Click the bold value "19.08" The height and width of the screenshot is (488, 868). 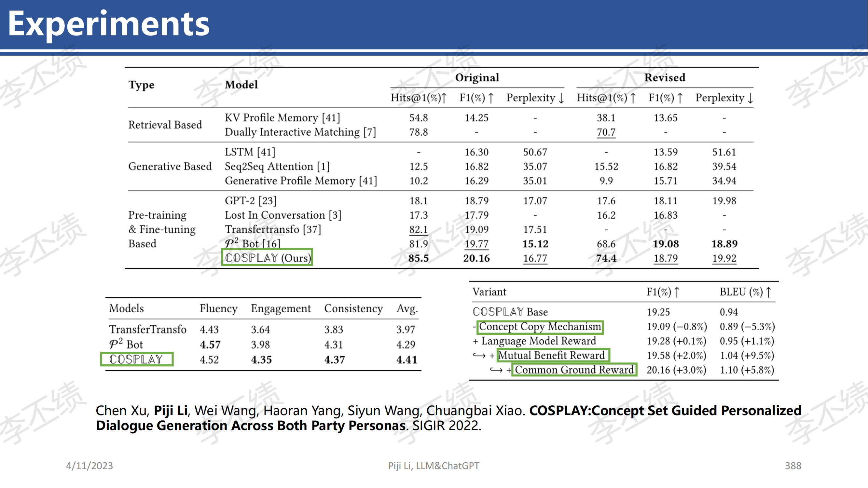[666, 244]
